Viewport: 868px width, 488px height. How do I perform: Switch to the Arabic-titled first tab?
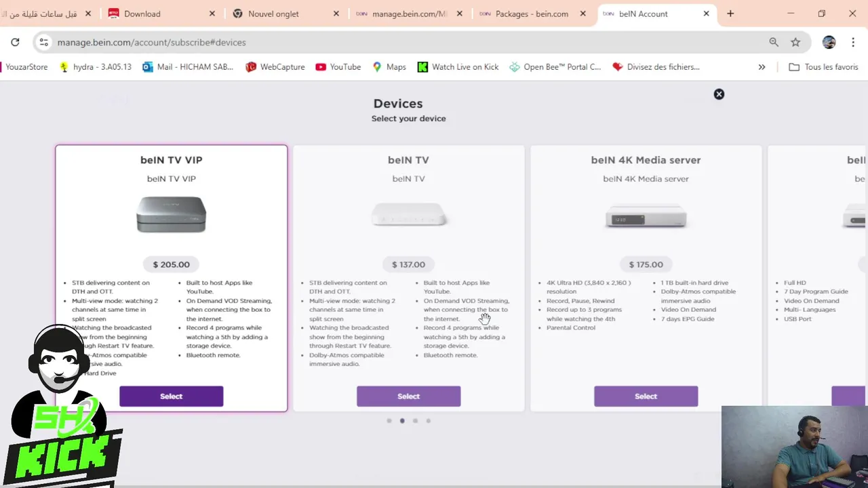(47, 14)
